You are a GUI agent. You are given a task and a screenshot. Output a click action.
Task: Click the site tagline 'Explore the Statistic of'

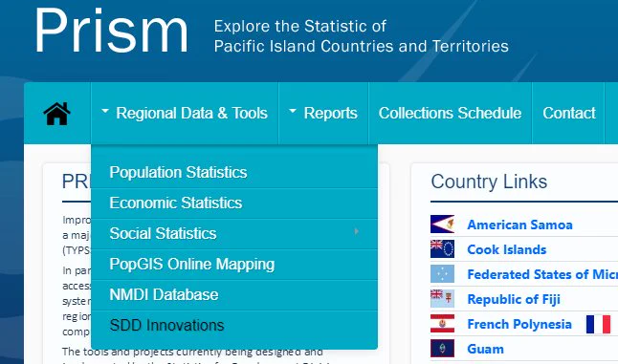click(x=300, y=27)
